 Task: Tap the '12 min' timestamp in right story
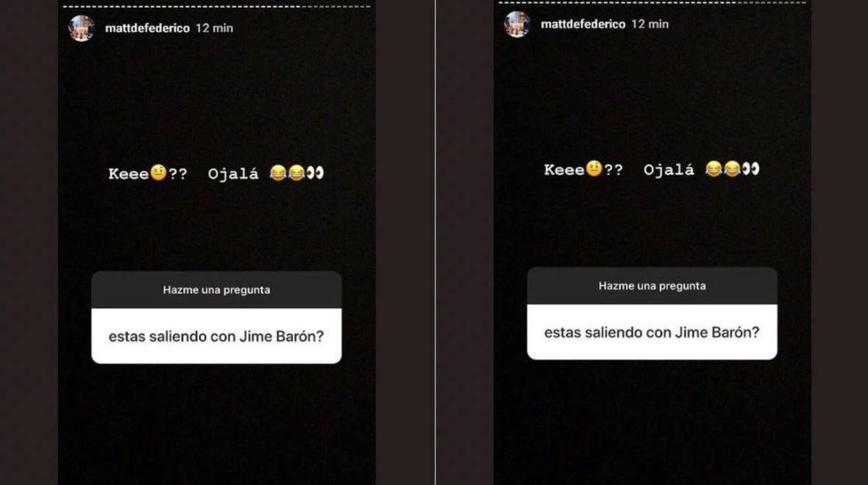(650, 24)
